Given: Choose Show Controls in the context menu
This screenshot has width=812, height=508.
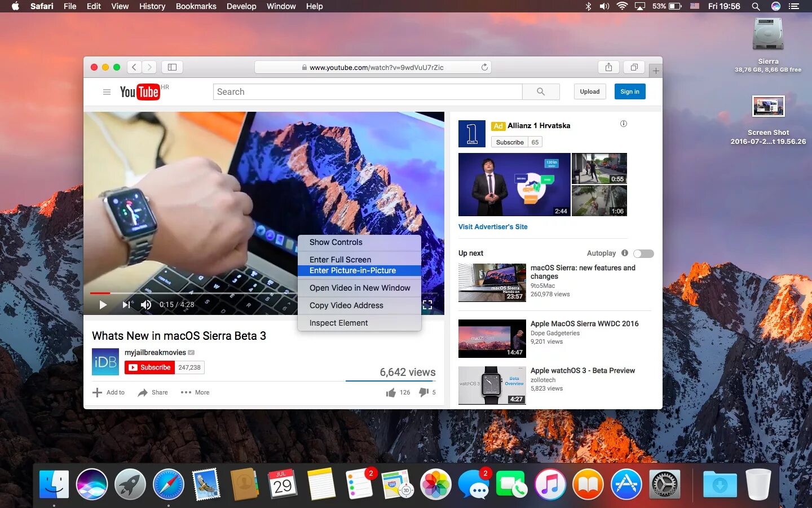Looking at the screenshot, I should 359,242.
